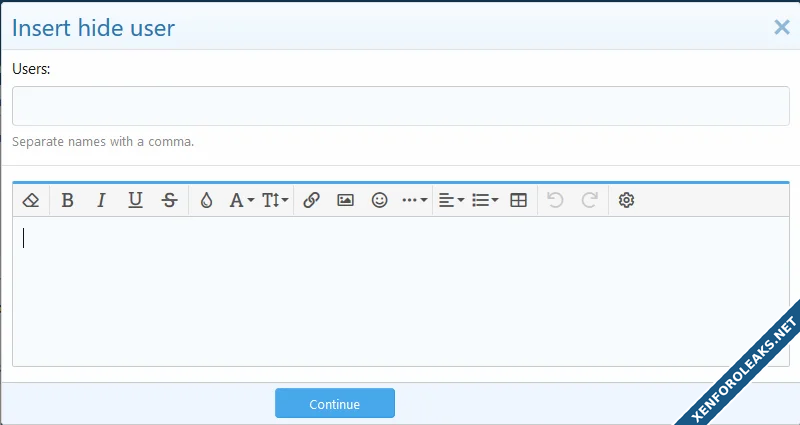Click the Users name input field

[x=399, y=106]
